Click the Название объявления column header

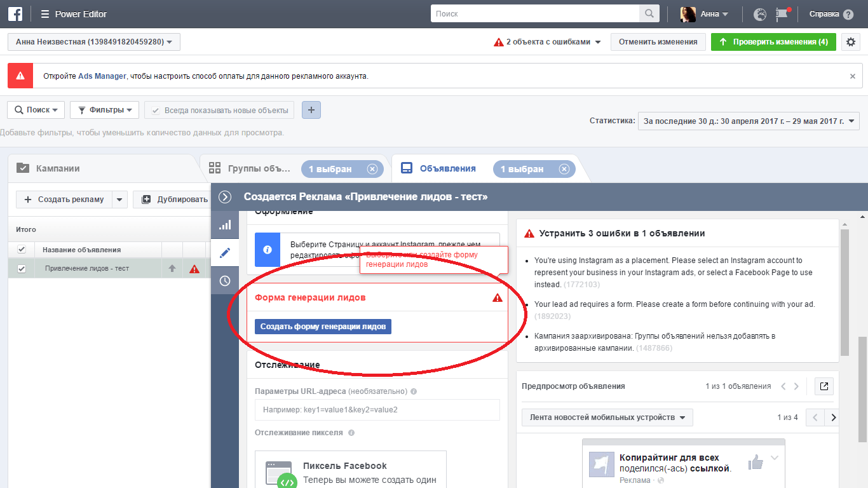click(x=98, y=250)
